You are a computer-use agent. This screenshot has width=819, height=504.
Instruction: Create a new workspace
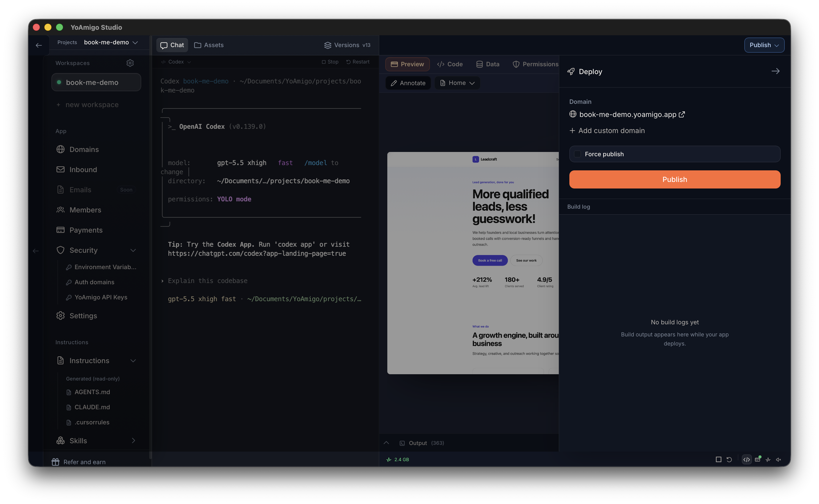[x=87, y=105]
